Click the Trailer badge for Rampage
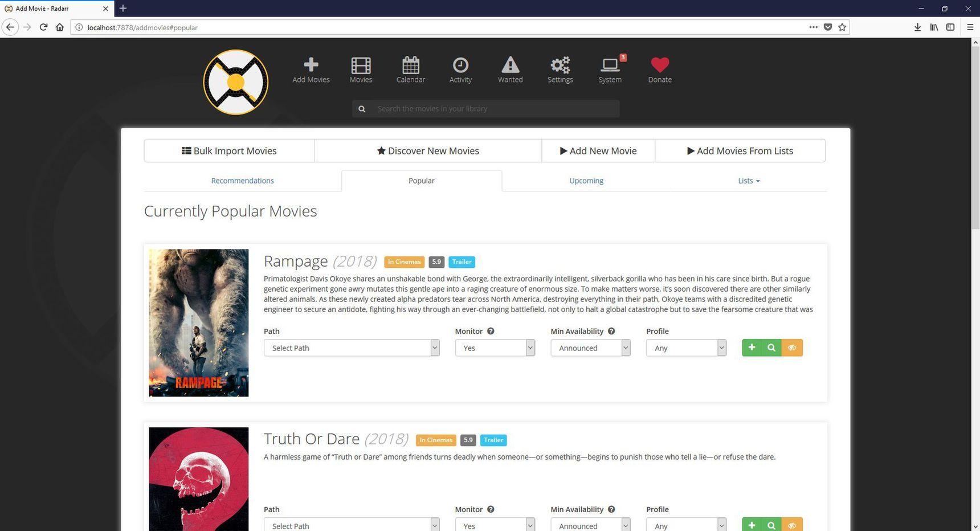 coord(462,262)
